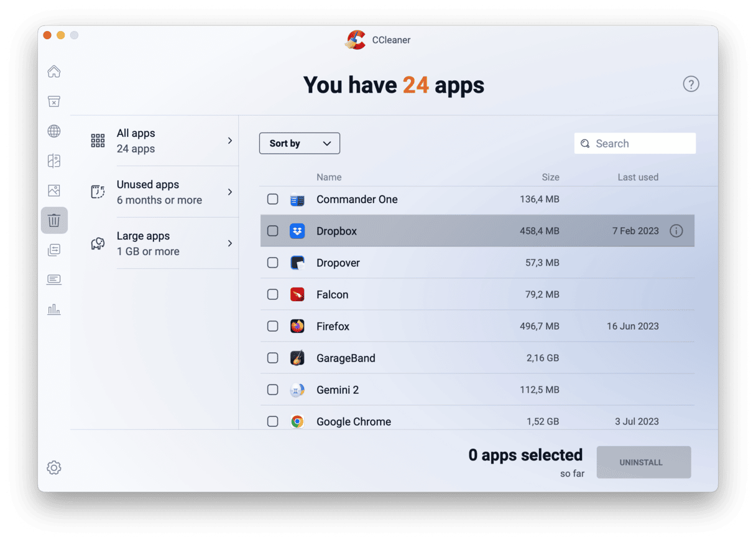Image resolution: width=756 pixels, height=542 pixels.
Task: Select the Dropbox checkbox
Action: [x=273, y=231]
